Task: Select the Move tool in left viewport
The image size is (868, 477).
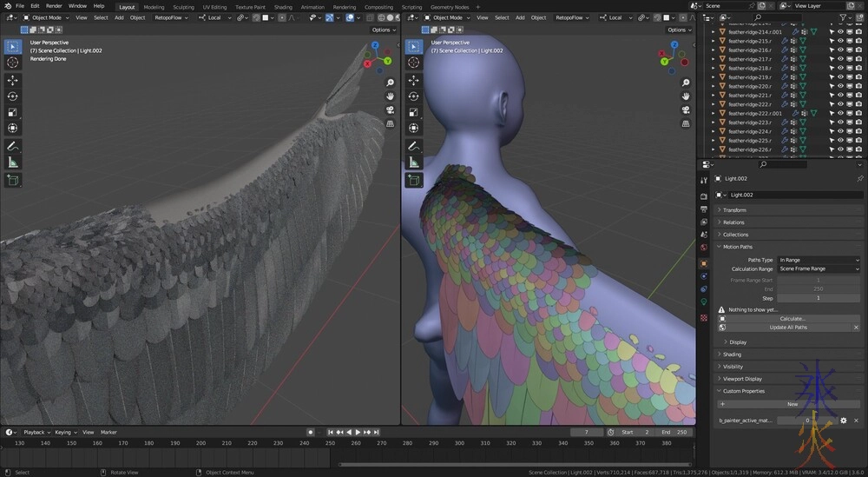Action: (13, 80)
